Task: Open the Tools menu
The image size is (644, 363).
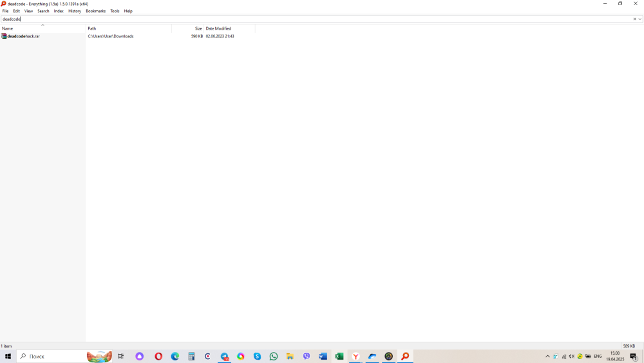Action: click(x=115, y=11)
